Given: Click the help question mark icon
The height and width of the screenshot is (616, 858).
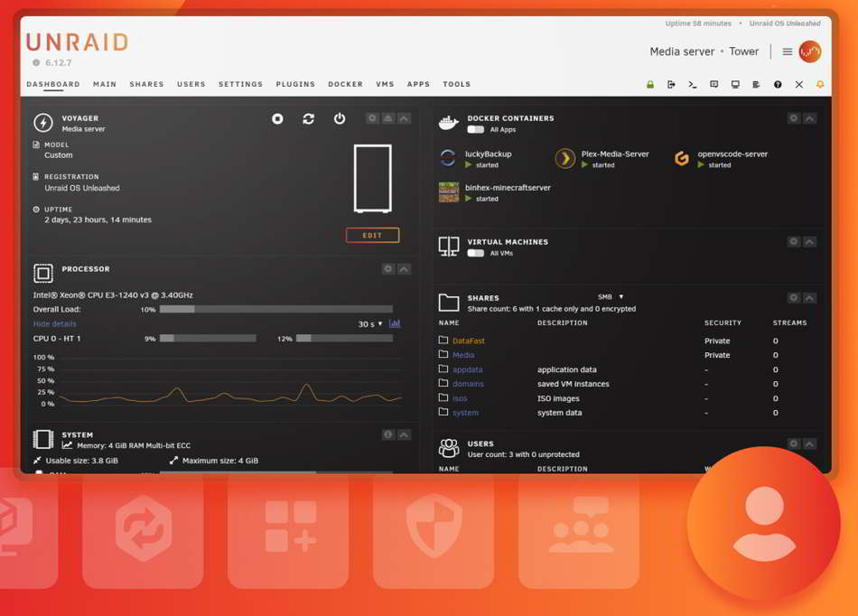Looking at the screenshot, I should (778, 84).
